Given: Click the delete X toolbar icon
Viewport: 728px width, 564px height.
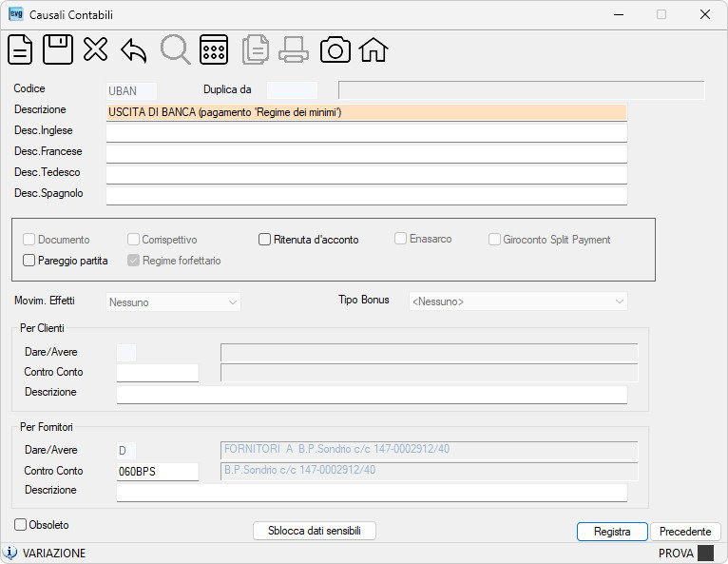Looking at the screenshot, I should [96, 49].
